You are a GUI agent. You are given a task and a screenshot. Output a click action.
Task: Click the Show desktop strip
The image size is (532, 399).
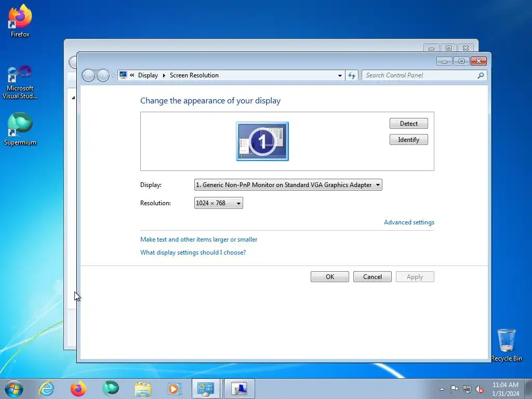coord(528,389)
